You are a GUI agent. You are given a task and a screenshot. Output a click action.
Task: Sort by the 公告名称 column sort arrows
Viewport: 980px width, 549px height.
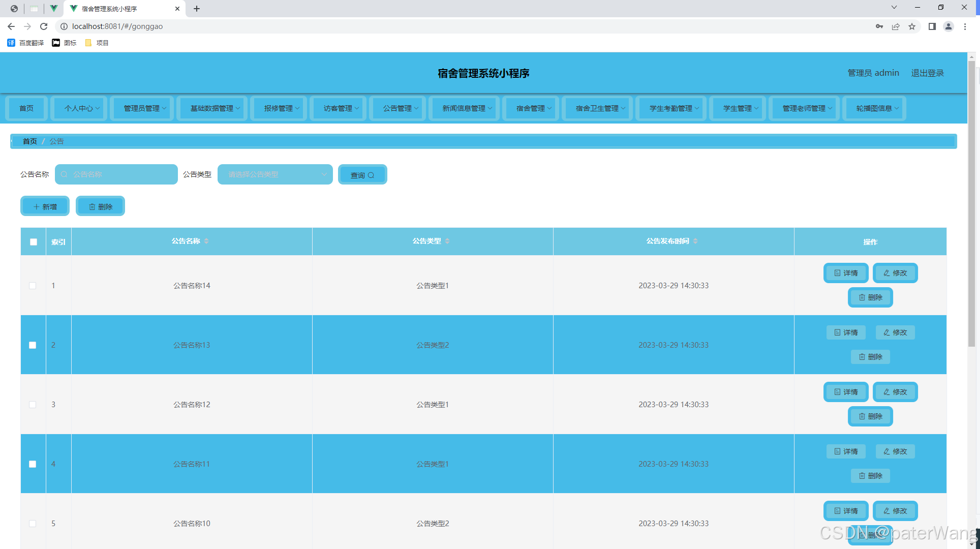pos(206,241)
